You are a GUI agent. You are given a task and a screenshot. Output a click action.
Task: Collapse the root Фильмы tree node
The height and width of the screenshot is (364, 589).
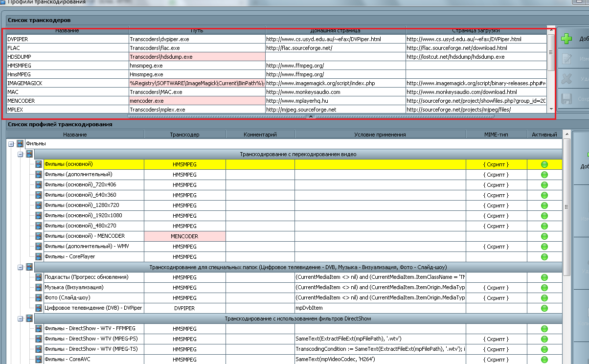coord(11,144)
